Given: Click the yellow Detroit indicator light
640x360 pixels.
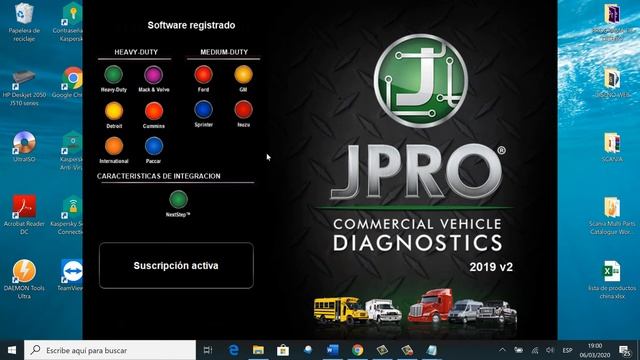Looking at the screenshot, I should tap(114, 111).
